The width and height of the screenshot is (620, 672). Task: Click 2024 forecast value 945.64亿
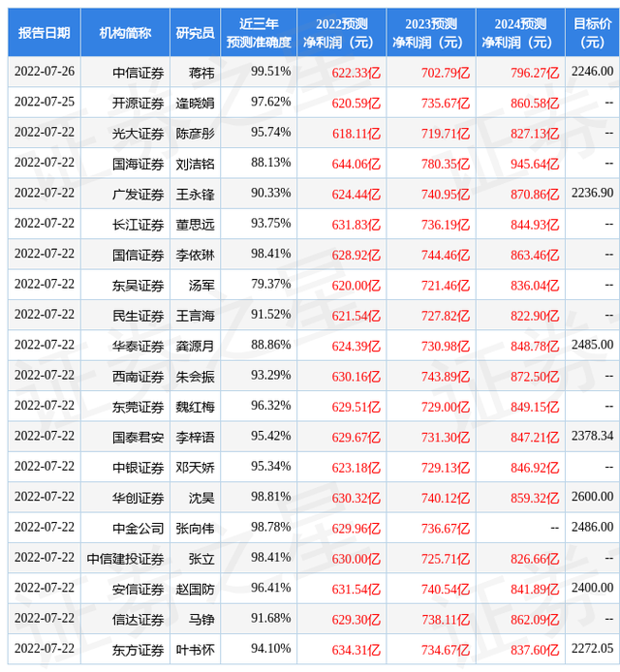pos(535,164)
